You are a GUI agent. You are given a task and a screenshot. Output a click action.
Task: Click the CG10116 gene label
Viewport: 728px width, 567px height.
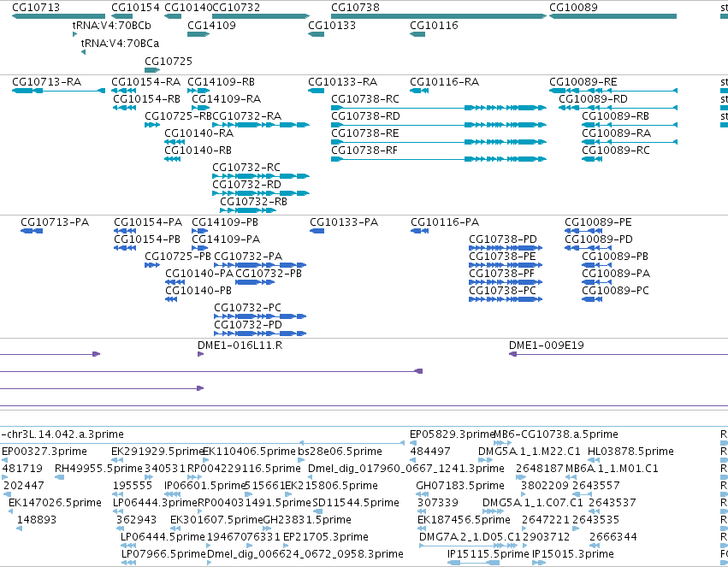pyautogui.click(x=434, y=25)
